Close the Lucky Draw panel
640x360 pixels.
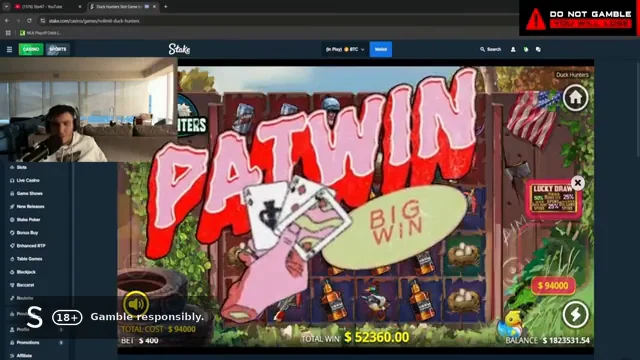click(x=578, y=183)
